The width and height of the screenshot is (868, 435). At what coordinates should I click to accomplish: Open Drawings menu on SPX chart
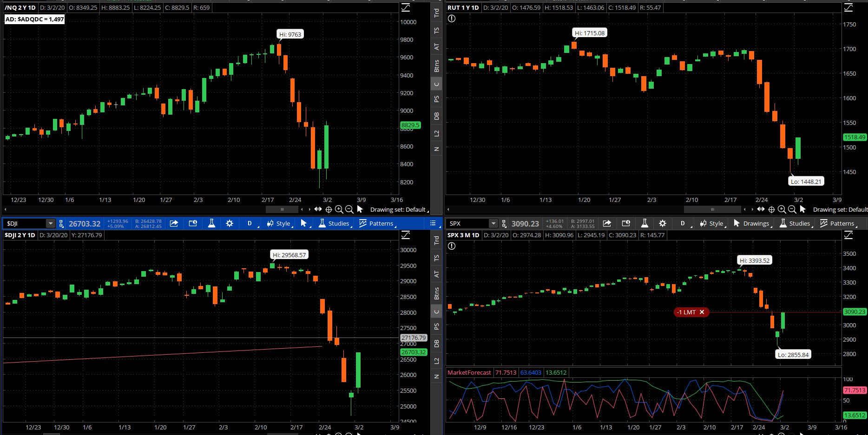pyautogui.click(x=753, y=223)
